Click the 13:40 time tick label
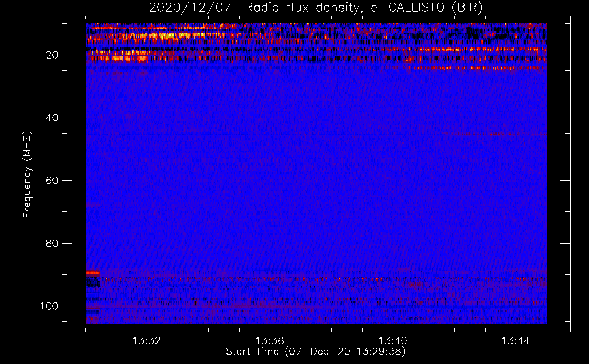This screenshot has width=589, height=364. [x=393, y=341]
